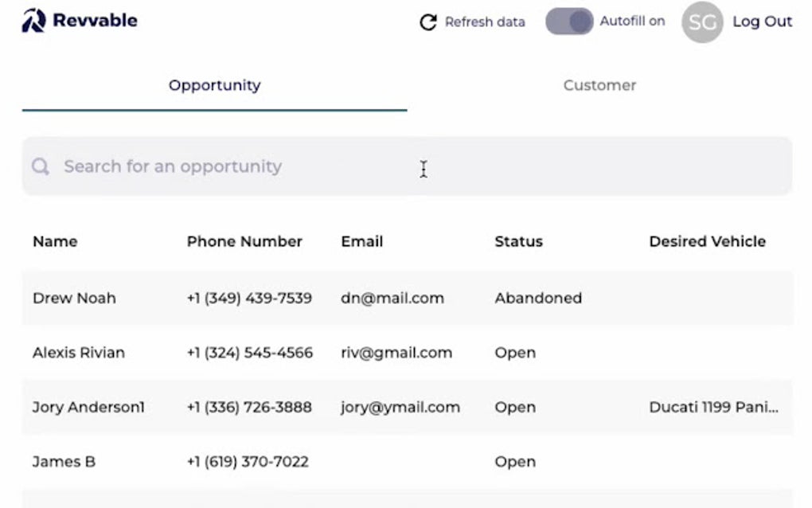Turn off the Autofill toggle
The width and height of the screenshot is (812, 508).
[569, 22]
